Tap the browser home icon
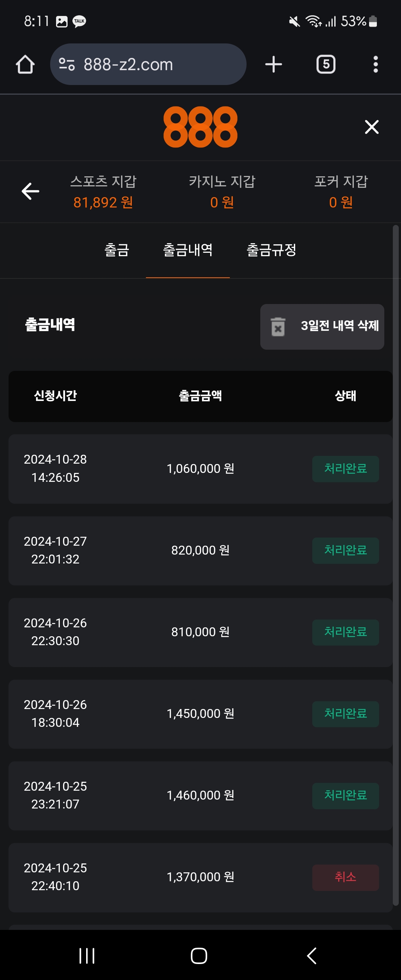The height and width of the screenshot is (980, 401). (x=25, y=64)
